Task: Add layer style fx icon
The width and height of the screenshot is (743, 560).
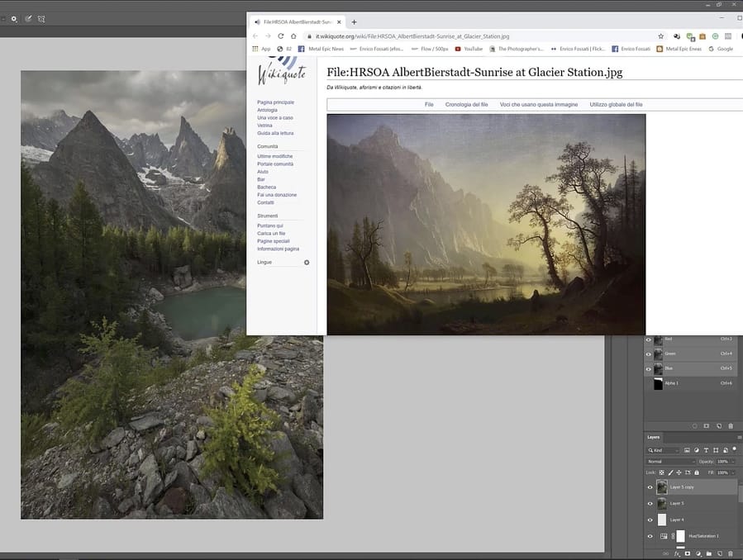Action: tap(677, 554)
